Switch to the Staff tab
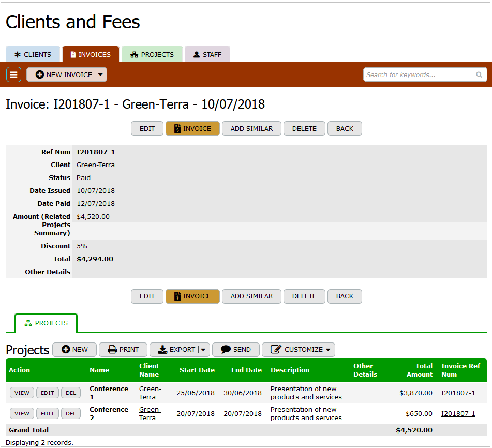Screen dimensions: 492x448 tap(207, 54)
